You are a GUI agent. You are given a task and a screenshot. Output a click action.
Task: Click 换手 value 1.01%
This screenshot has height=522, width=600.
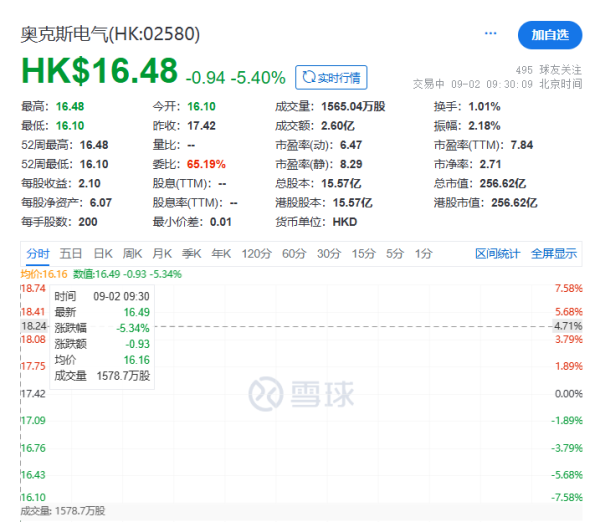point(484,106)
